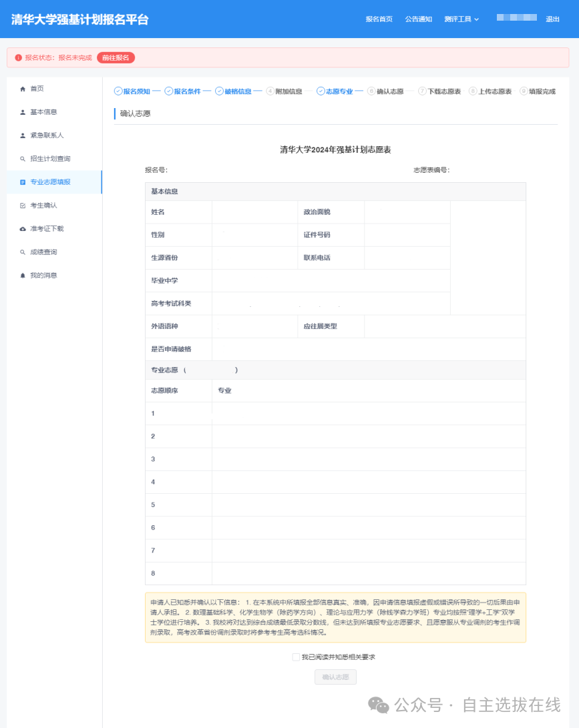Click the 考生确认 sidebar icon
The height and width of the screenshot is (728, 579).
click(x=24, y=205)
